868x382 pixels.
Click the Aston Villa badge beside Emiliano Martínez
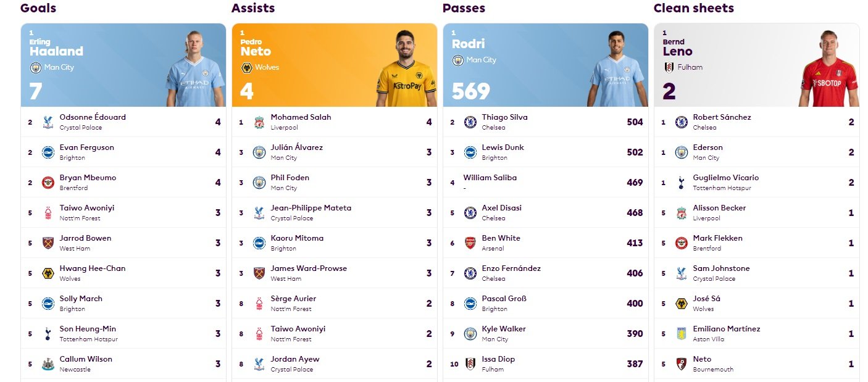pyautogui.click(x=682, y=334)
